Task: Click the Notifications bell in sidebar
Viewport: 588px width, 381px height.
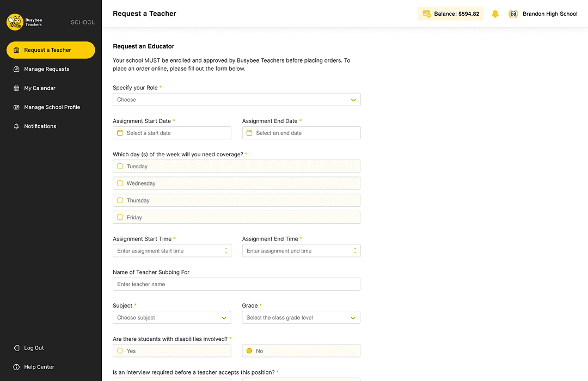Action: pos(15,126)
